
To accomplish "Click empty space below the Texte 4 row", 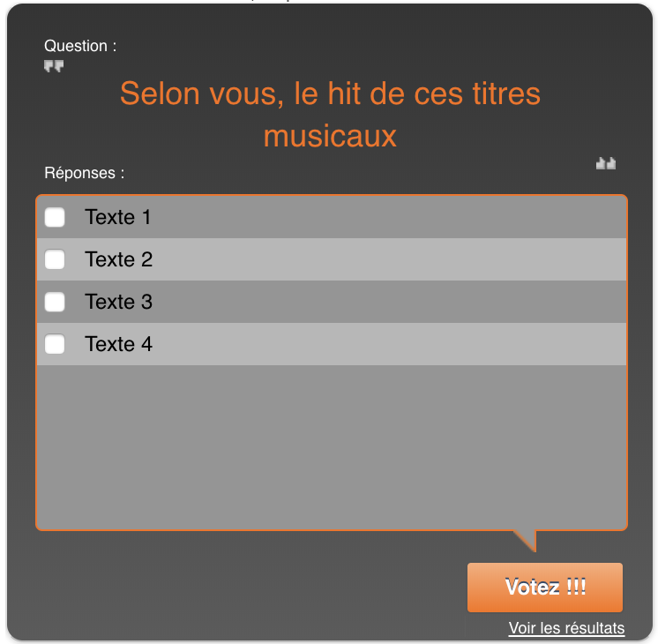I will pos(332,446).
